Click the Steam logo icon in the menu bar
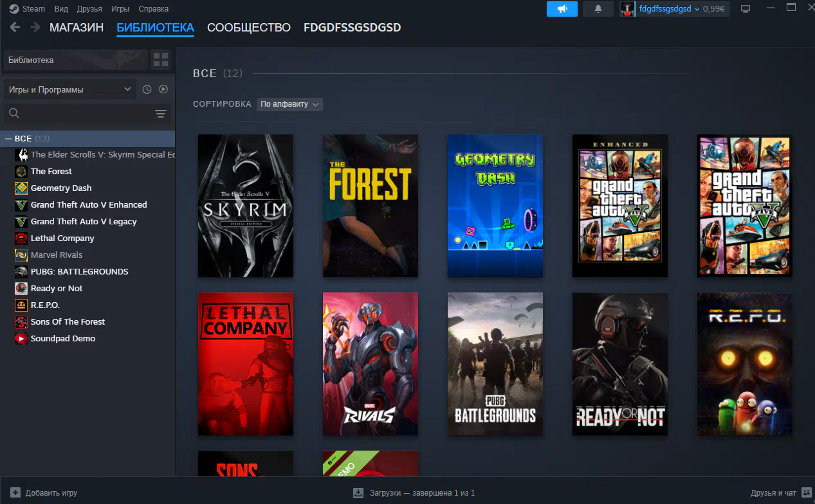 point(14,9)
